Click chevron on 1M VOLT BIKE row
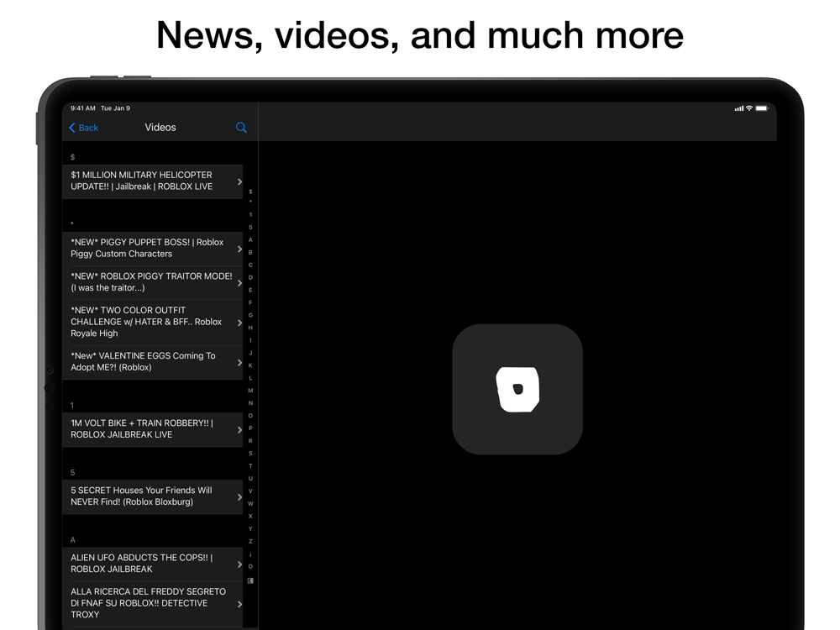 (x=239, y=429)
